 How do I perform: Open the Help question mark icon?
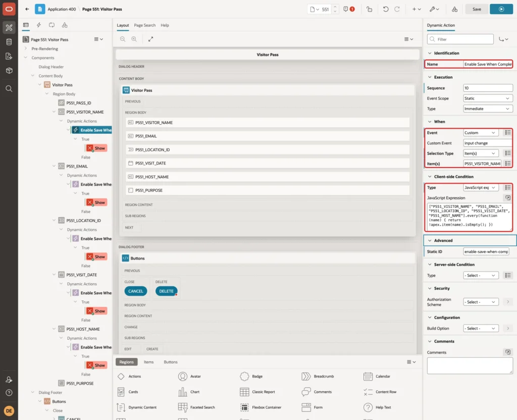(x=9, y=393)
